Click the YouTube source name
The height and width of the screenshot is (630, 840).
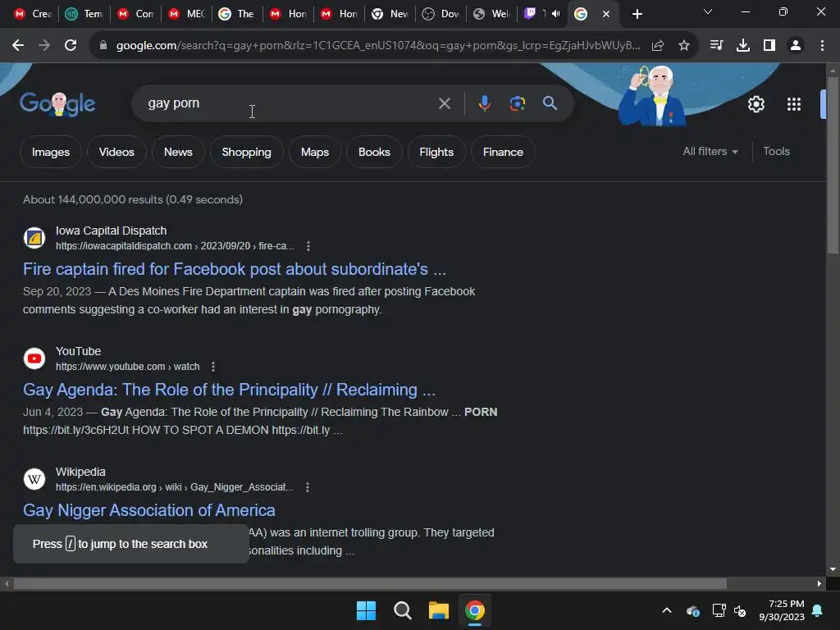pyautogui.click(x=78, y=351)
